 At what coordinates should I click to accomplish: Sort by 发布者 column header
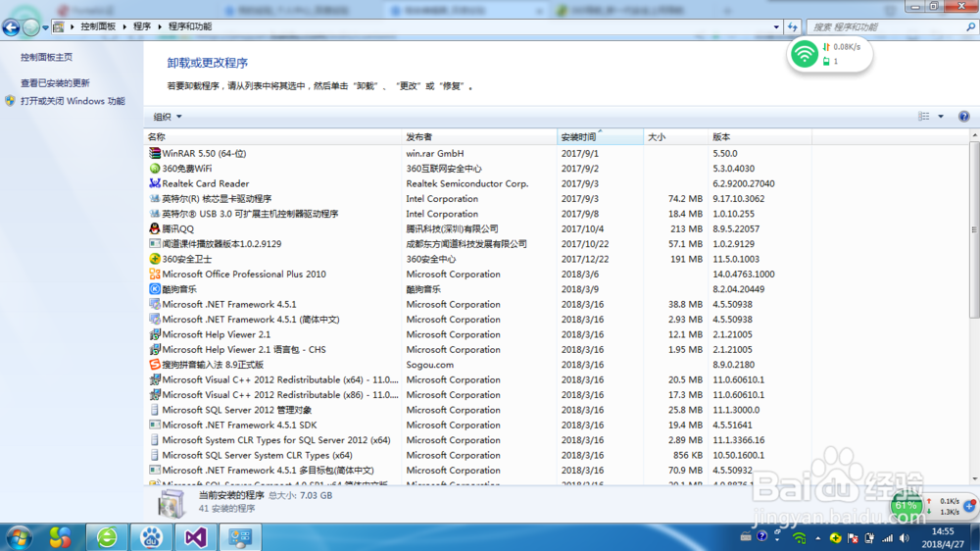tap(479, 137)
